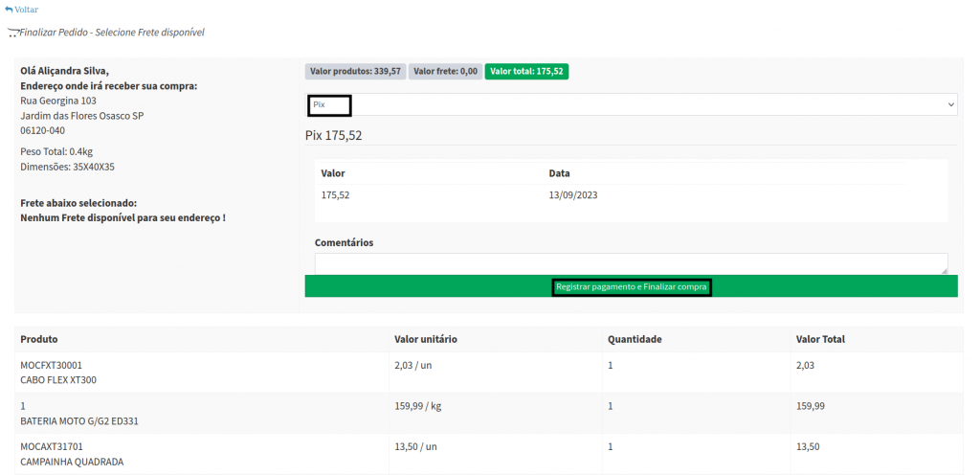Click the Valor produtos 339,57 badge
Image resolution: width=980 pixels, height=475 pixels.
tap(355, 71)
